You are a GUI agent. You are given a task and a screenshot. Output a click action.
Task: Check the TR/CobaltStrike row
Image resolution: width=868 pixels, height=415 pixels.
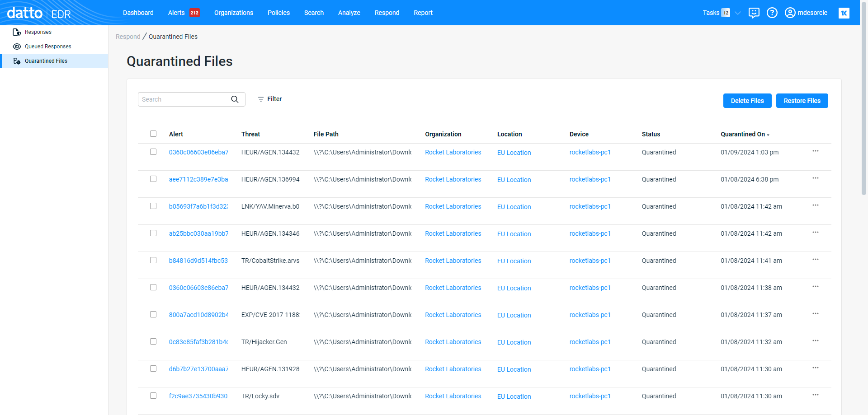(x=153, y=260)
